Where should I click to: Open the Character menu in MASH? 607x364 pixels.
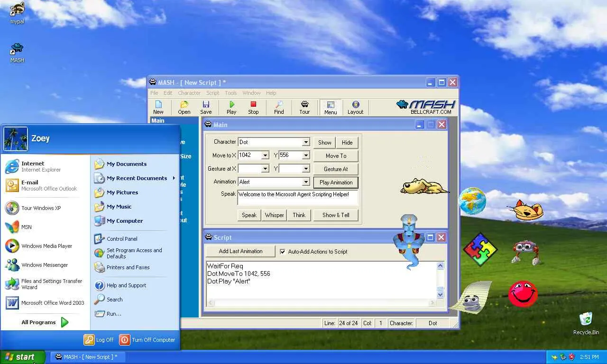tap(189, 93)
